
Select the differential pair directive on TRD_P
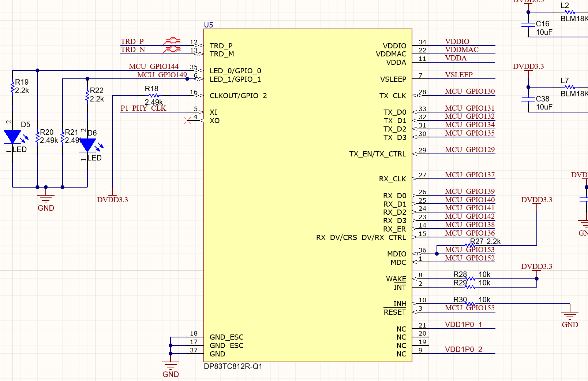point(172,41)
